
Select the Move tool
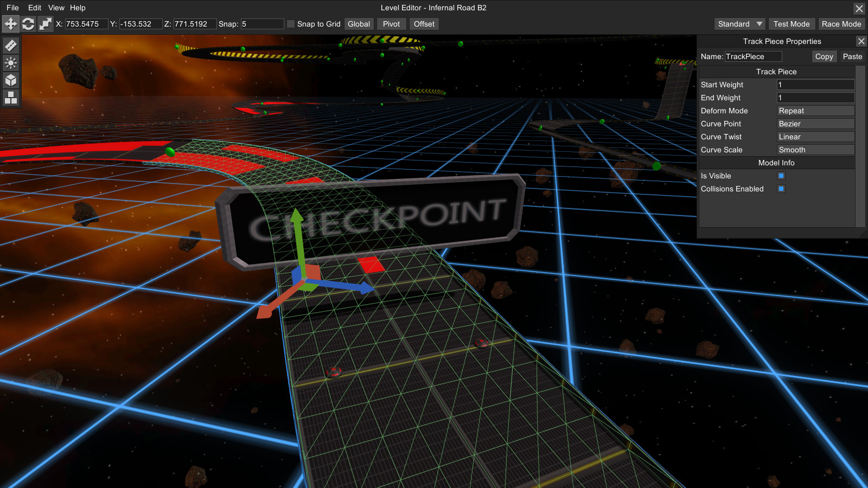pos(10,23)
